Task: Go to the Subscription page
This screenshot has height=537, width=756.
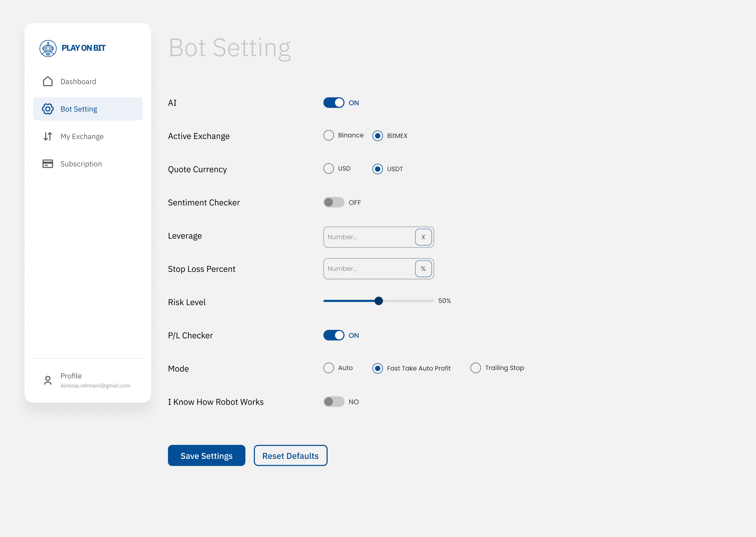Action: click(88, 164)
